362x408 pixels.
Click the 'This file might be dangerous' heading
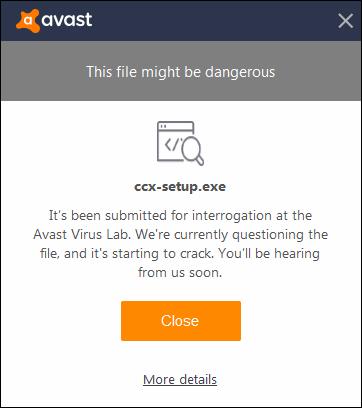(x=181, y=72)
